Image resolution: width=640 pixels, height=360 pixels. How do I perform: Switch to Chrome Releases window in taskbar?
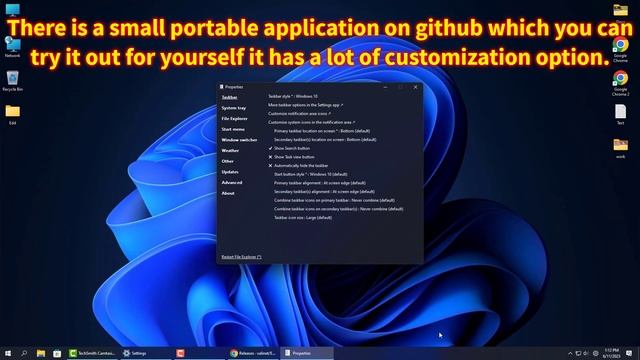coord(253,353)
